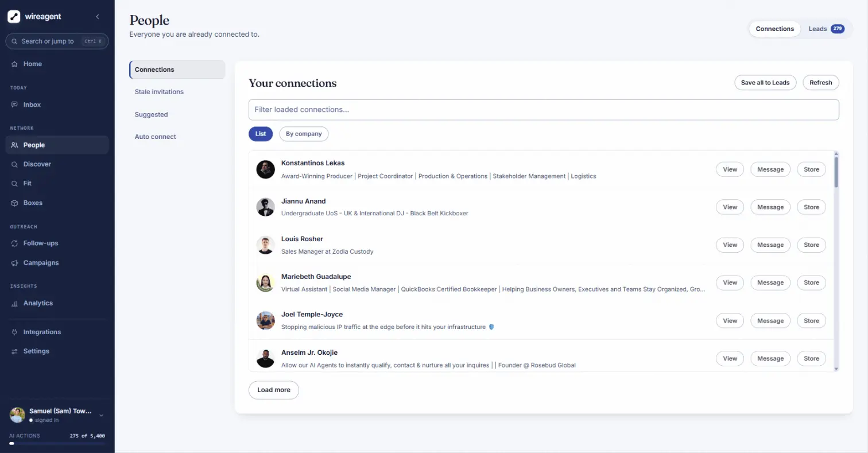Click Konstantinos Lekas's avatar photo
Viewport: 868px width, 453px height.
pos(265,169)
